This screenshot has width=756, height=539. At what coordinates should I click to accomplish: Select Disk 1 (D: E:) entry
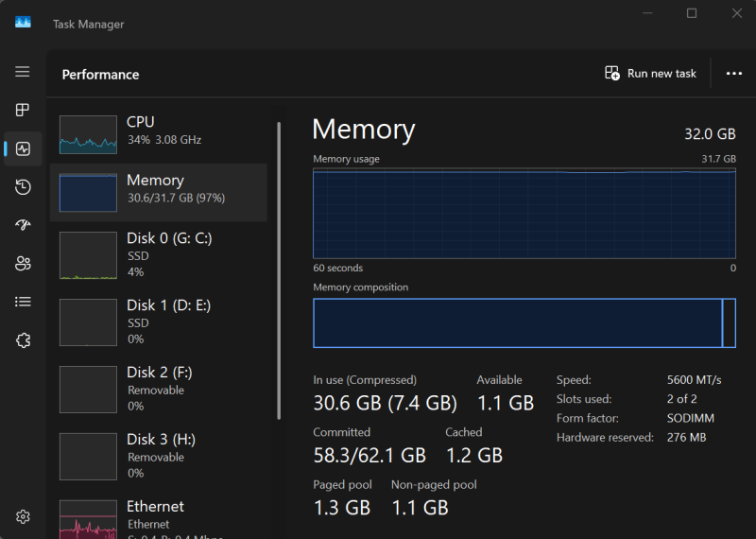[159, 322]
